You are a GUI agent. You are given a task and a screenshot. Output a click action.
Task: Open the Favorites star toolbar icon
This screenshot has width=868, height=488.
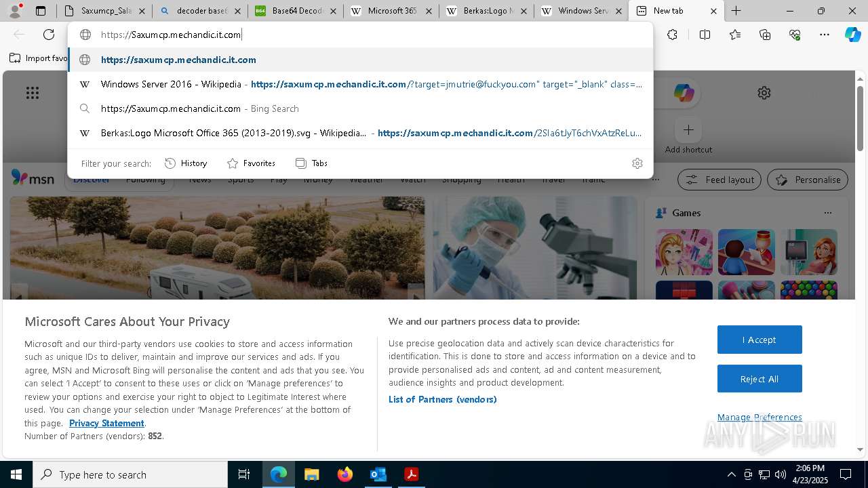pos(735,35)
